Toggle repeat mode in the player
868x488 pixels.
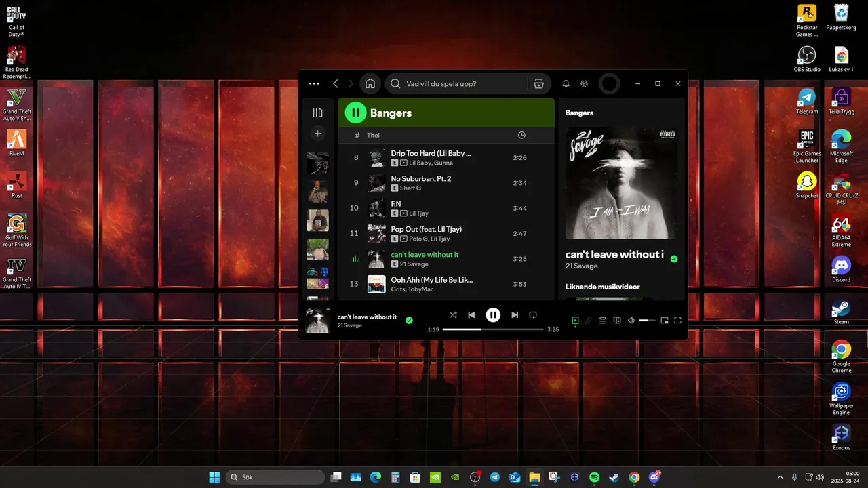533,315
